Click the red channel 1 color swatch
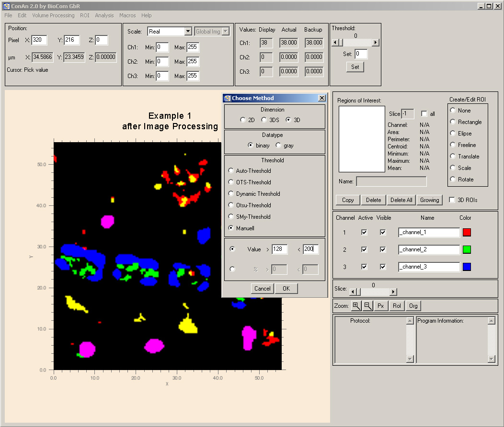 tap(467, 232)
